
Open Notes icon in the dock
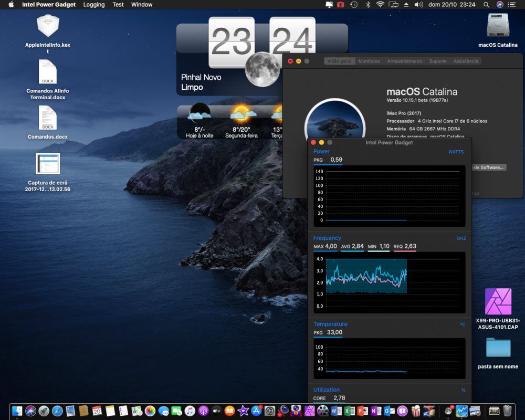coord(110,411)
